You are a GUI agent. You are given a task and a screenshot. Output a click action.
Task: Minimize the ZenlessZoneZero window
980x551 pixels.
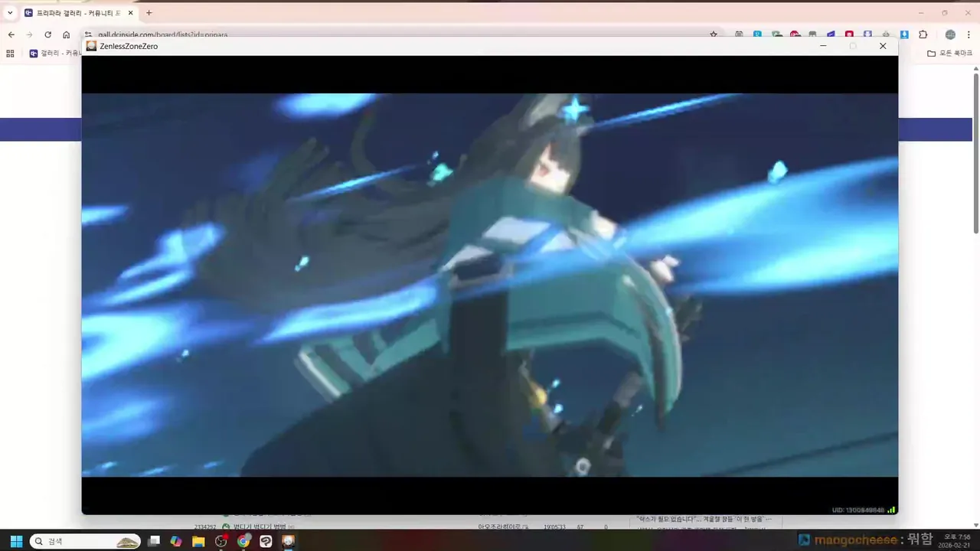tap(823, 46)
